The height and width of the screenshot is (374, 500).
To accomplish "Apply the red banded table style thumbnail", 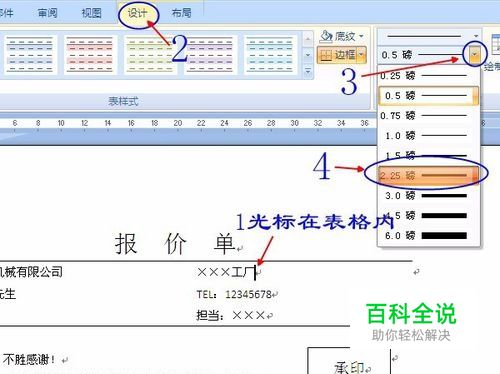I will pos(90,55).
